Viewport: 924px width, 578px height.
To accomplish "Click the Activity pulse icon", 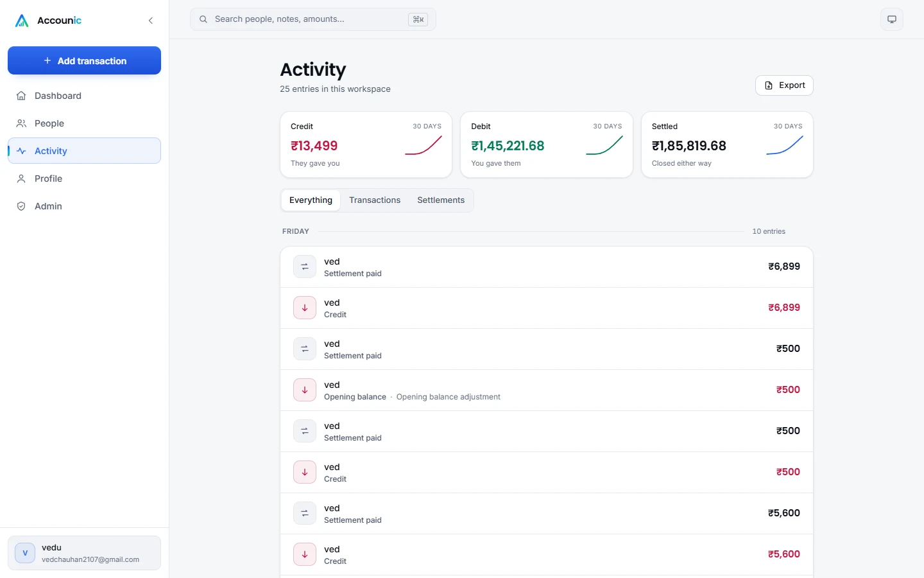I will 21,151.
